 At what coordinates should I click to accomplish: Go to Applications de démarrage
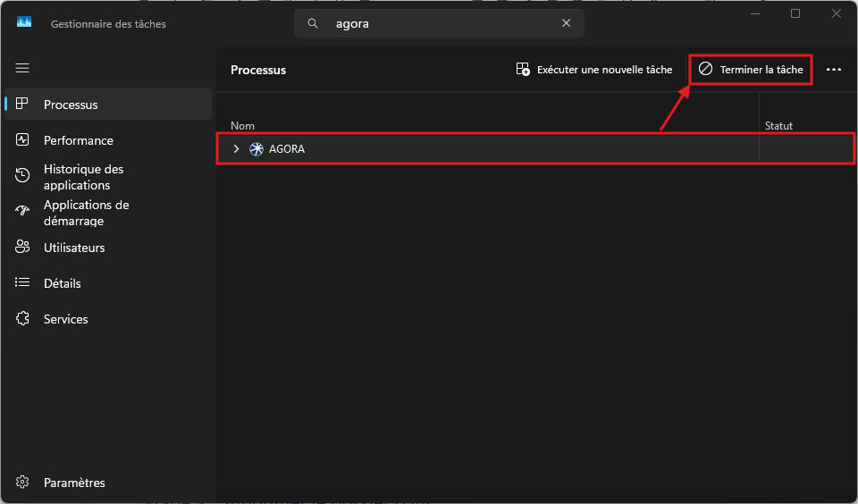(x=108, y=213)
